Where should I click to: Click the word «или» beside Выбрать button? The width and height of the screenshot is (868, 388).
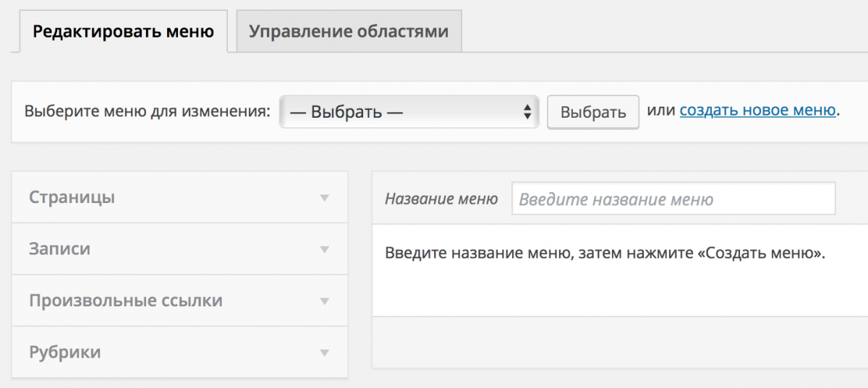click(660, 111)
